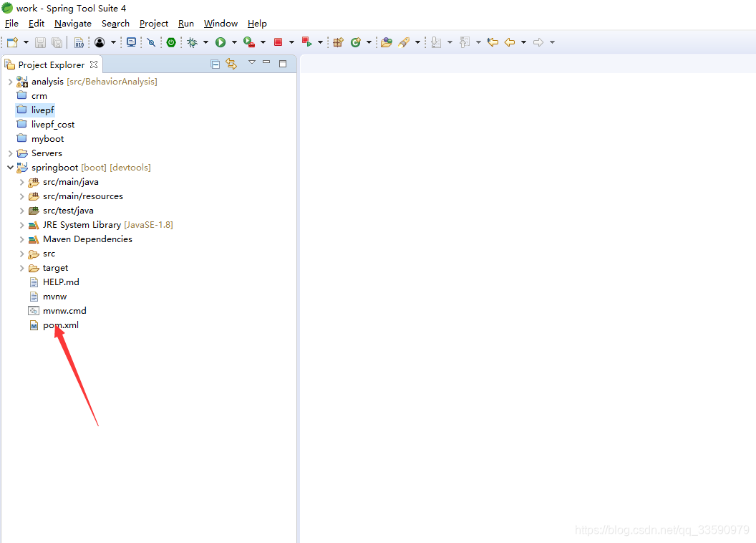756x543 pixels.
Task: Expand the JRE System Library node
Action: coord(21,225)
